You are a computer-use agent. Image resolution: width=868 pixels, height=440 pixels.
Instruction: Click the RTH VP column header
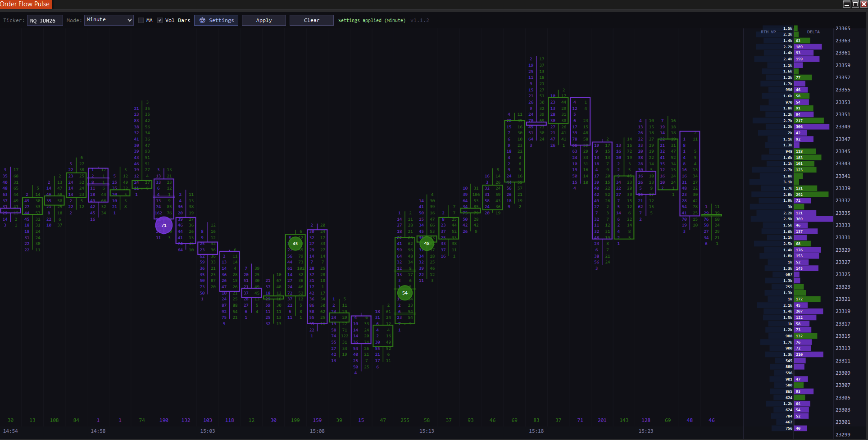768,32
